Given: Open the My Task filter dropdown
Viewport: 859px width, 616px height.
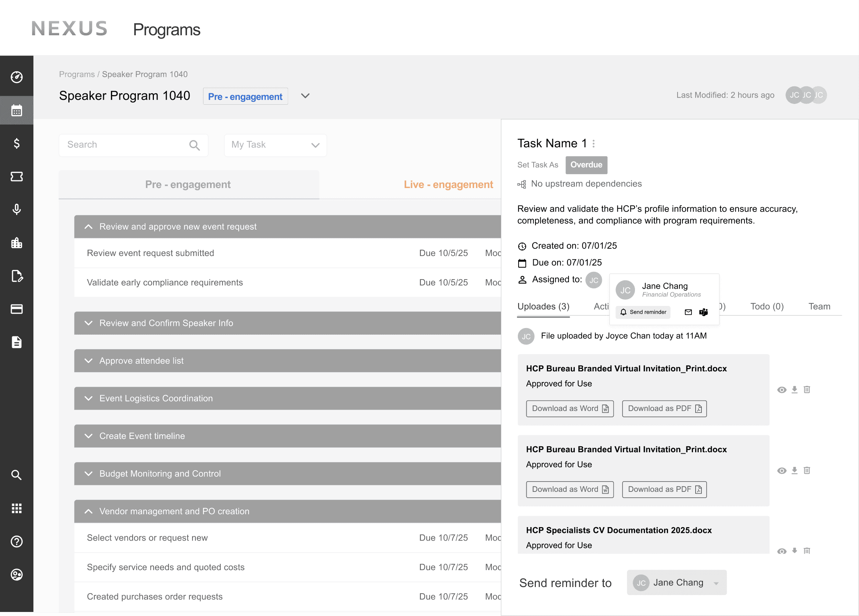Looking at the screenshot, I should pyautogui.click(x=275, y=145).
